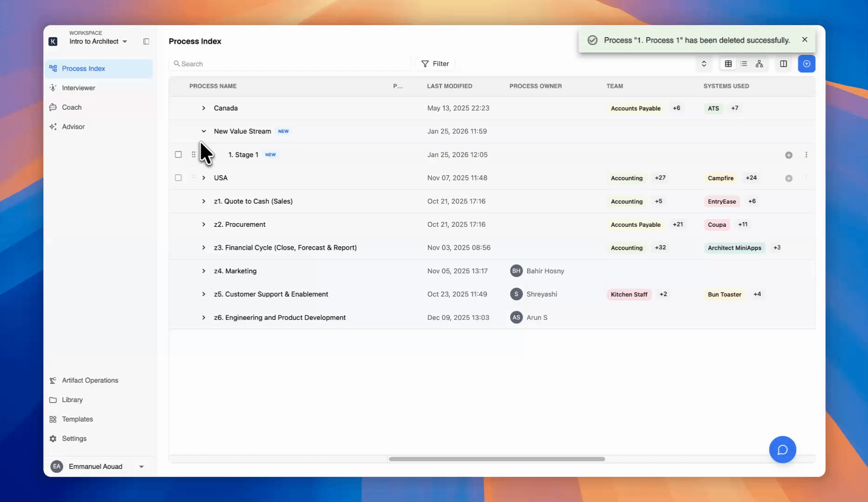
Task: Expand the Canada row
Action: (x=203, y=108)
